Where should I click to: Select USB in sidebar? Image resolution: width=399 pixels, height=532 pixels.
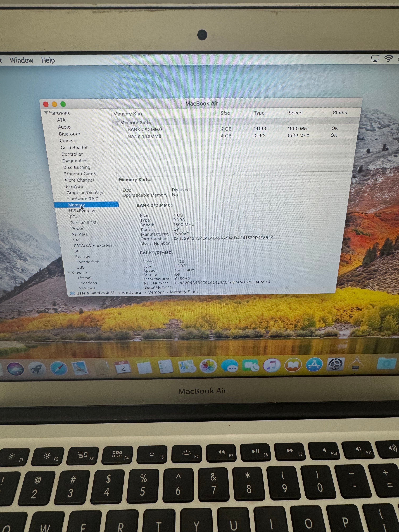pyautogui.click(x=81, y=267)
